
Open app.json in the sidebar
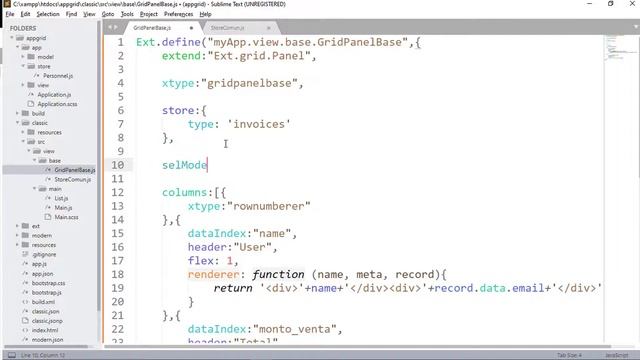(42, 273)
